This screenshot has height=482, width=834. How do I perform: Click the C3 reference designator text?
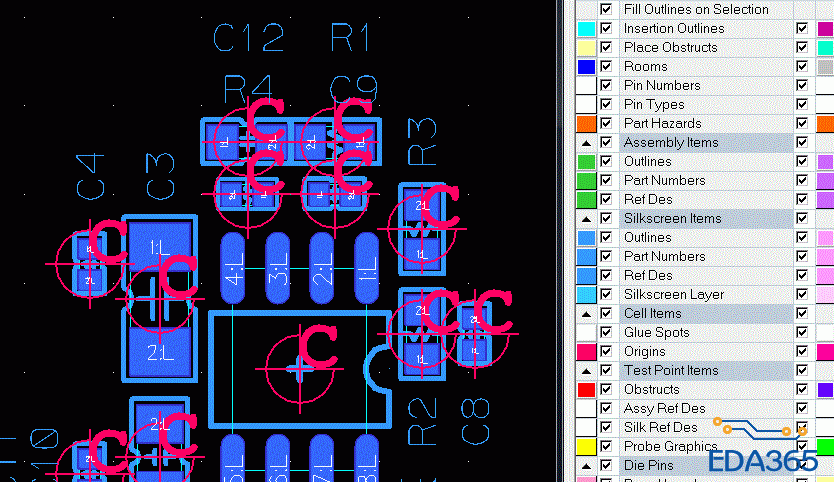point(160,177)
